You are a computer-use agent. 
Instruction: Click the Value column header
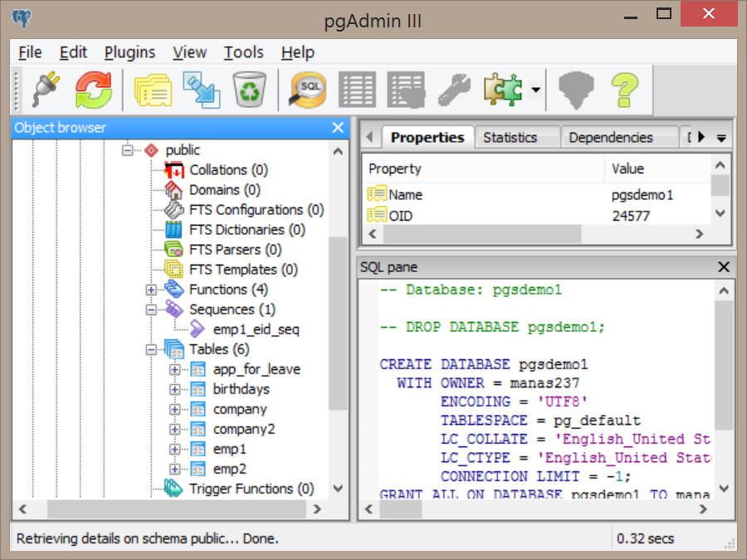(x=657, y=168)
